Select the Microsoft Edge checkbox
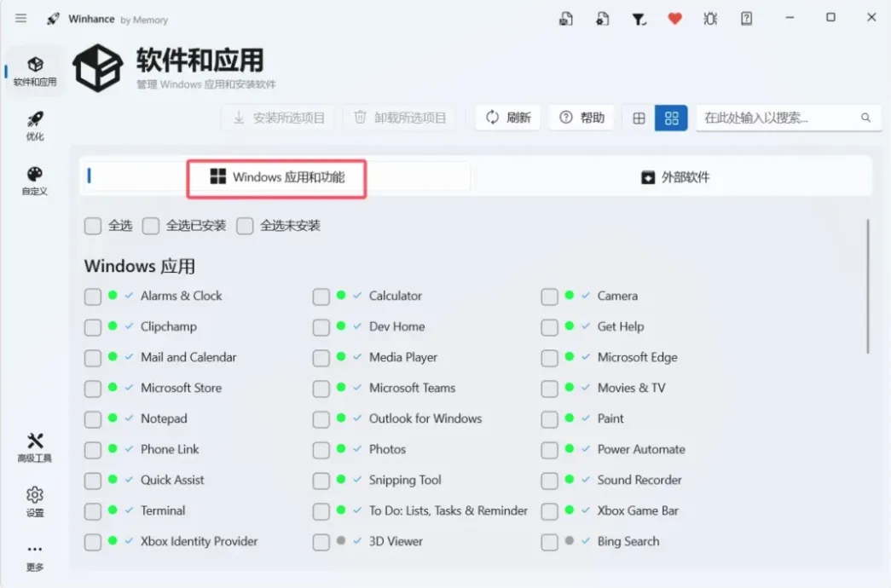Viewport: 891px width, 588px height. (549, 358)
